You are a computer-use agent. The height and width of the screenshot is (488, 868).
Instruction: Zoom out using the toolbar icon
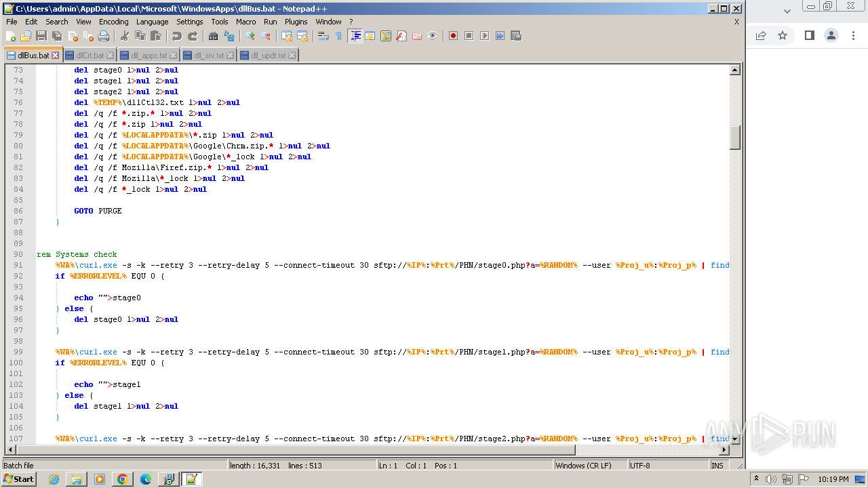click(266, 36)
